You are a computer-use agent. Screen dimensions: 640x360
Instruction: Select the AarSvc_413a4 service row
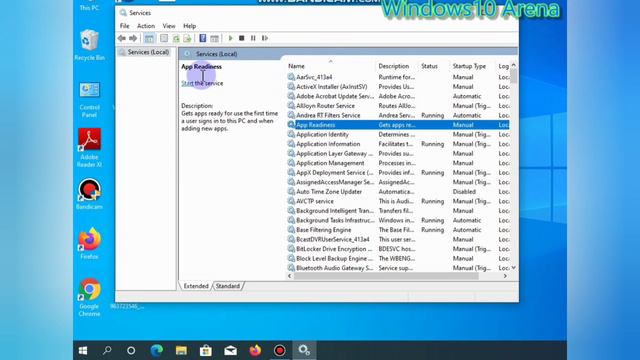(398, 77)
